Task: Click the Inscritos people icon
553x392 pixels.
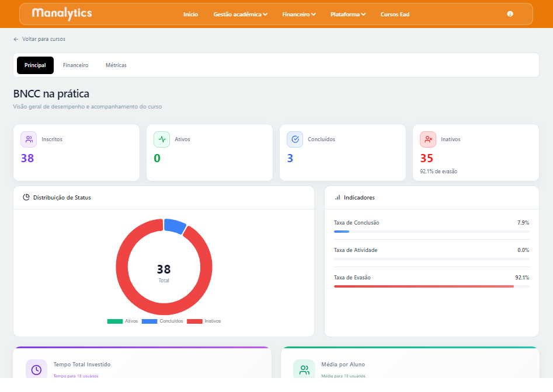Action: 29,139
